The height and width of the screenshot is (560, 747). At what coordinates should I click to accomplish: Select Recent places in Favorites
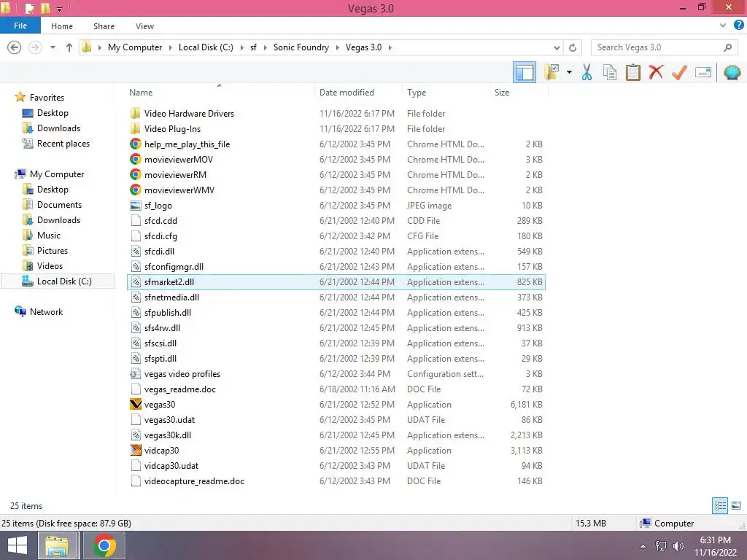pyautogui.click(x=63, y=144)
